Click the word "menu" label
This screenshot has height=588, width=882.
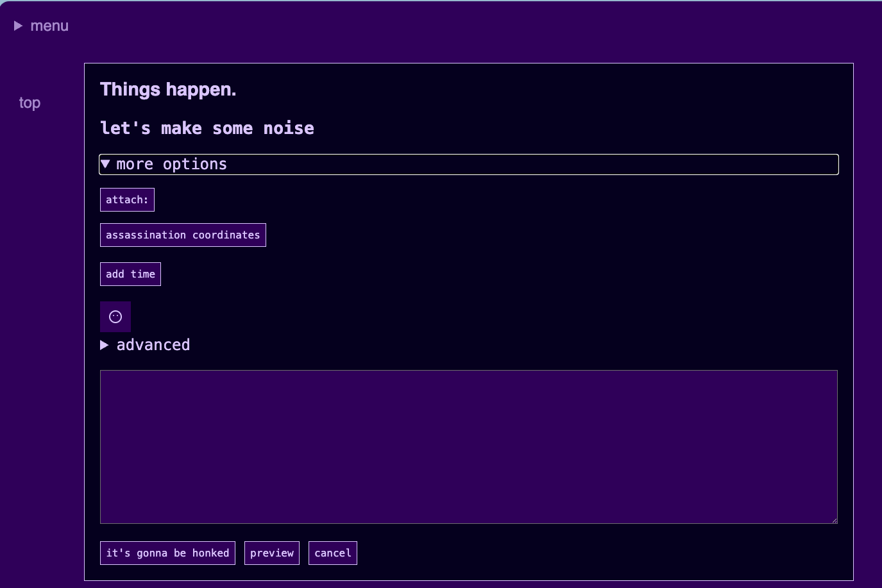[49, 26]
